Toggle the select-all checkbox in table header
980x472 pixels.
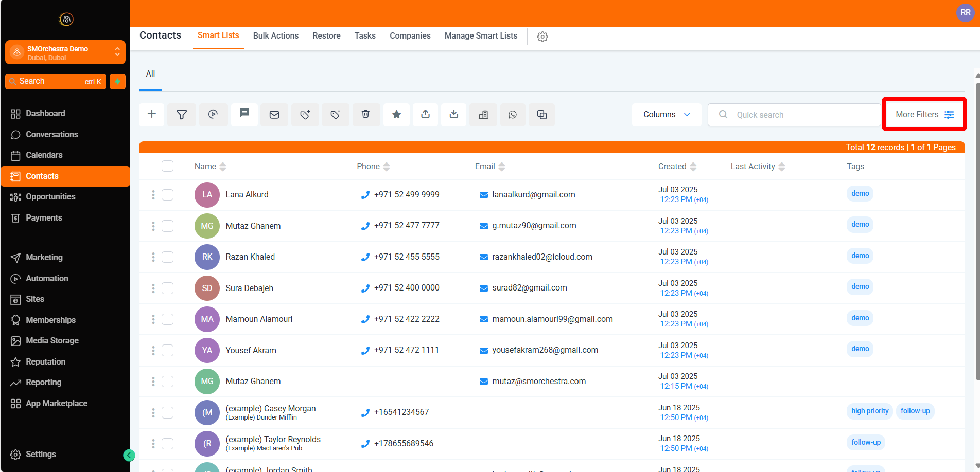pyautogui.click(x=167, y=166)
